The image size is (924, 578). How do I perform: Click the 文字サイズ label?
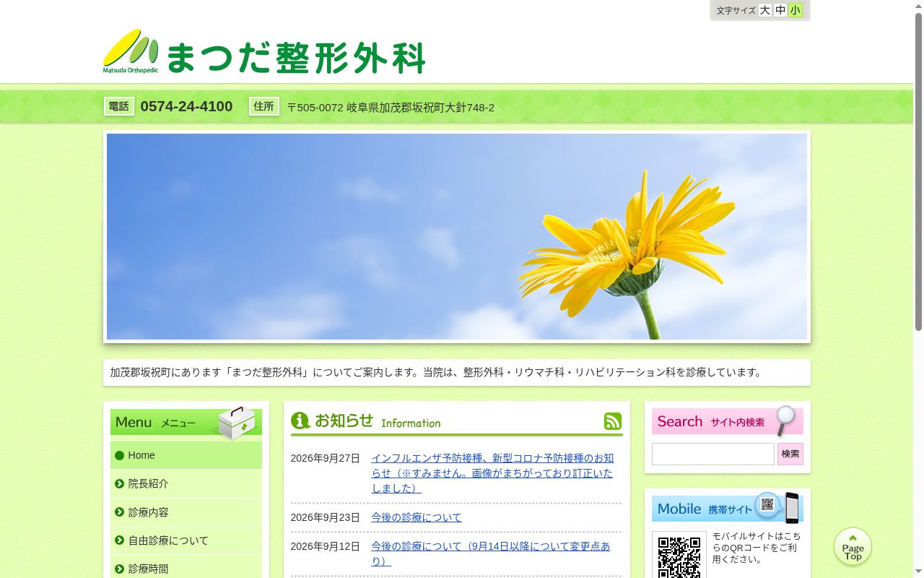(736, 11)
